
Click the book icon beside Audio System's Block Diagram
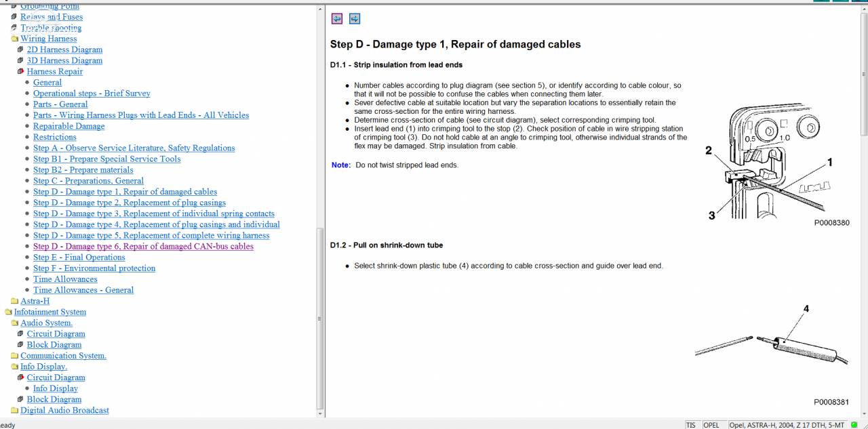pos(20,345)
